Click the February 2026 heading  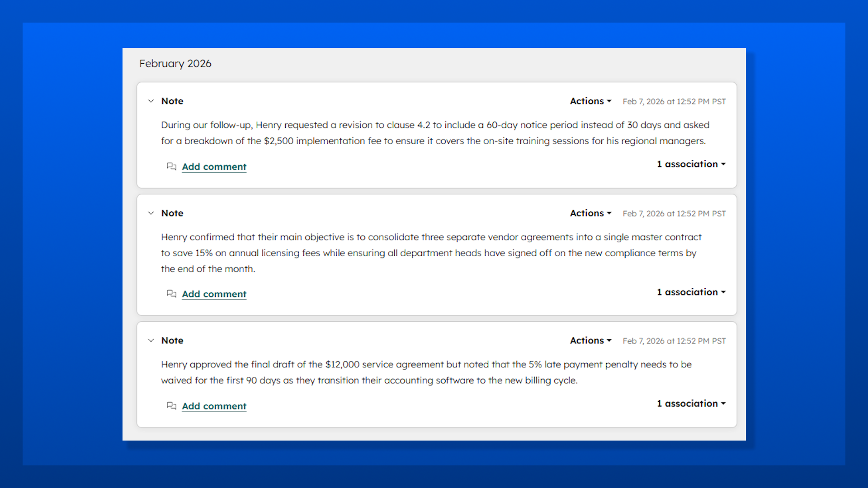[x=175, y=64]
